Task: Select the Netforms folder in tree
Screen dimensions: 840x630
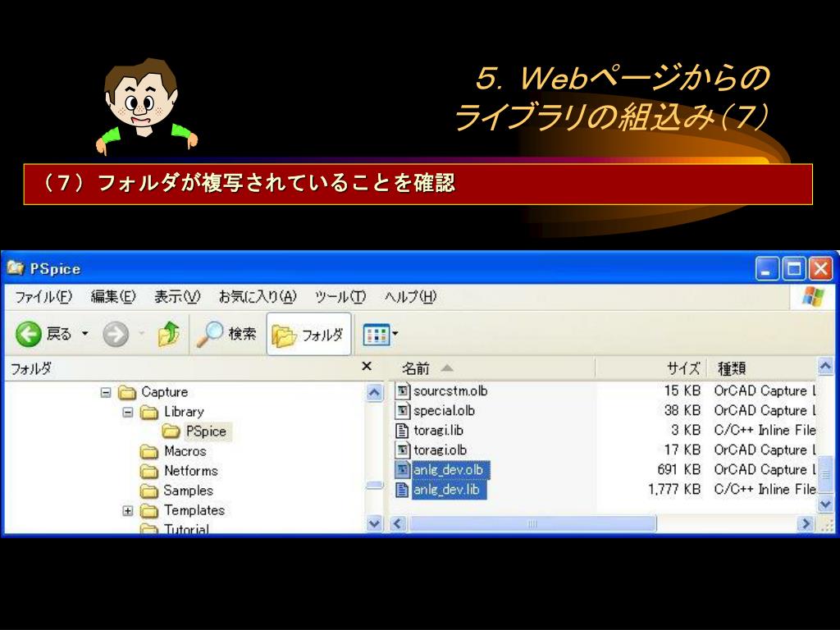Action: [x=190, y=471]
